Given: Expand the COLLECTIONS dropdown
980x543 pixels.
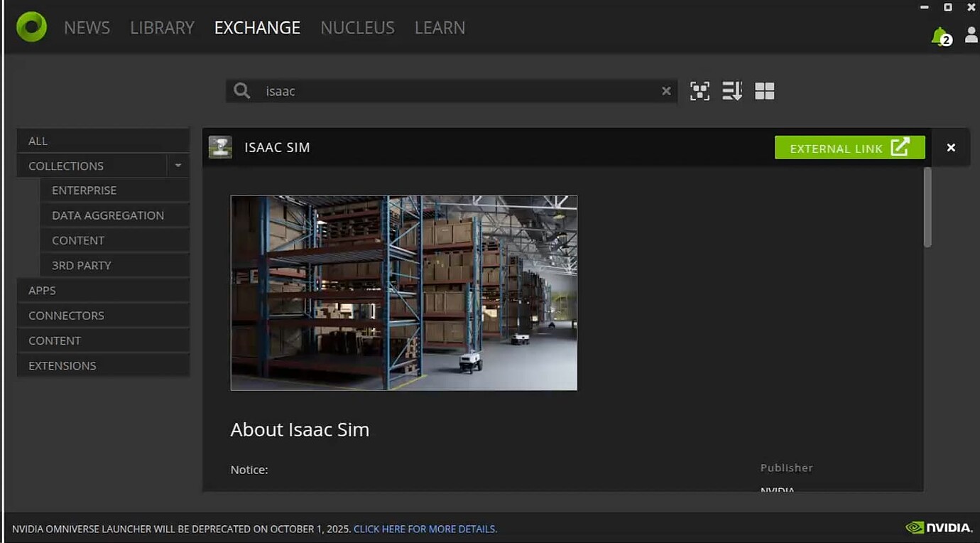Looking at the screenshot, I should coord(178,165).
